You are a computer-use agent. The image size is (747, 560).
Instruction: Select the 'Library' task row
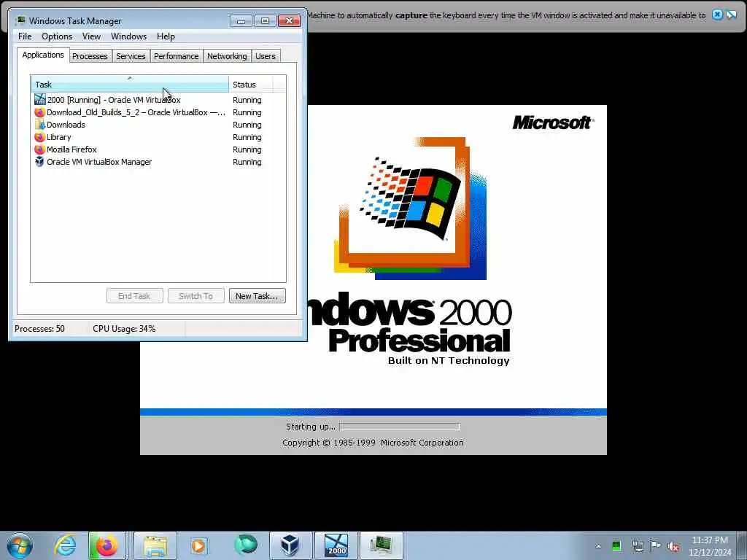[x=158, y=137]
